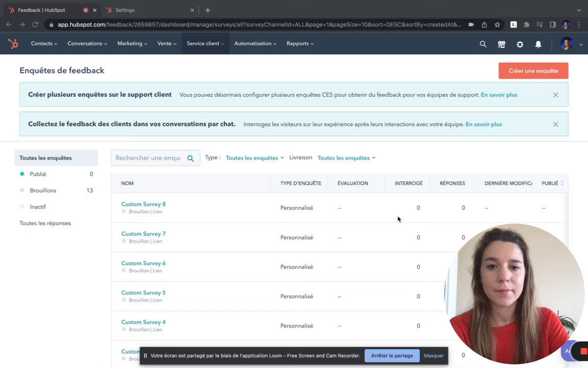This screenshot has height=368, width=588.
Task: Open the Custom Survey 8 link
Action: tap(143, 204)
